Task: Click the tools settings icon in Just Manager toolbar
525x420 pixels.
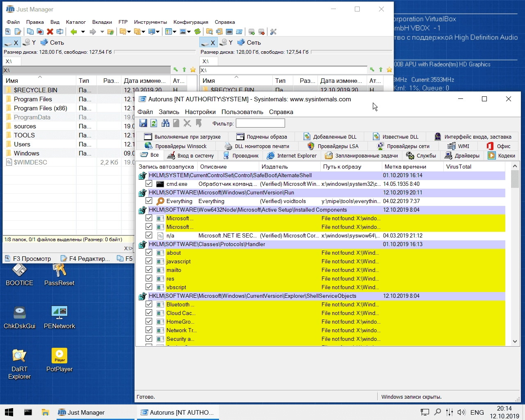Action: 273,32
